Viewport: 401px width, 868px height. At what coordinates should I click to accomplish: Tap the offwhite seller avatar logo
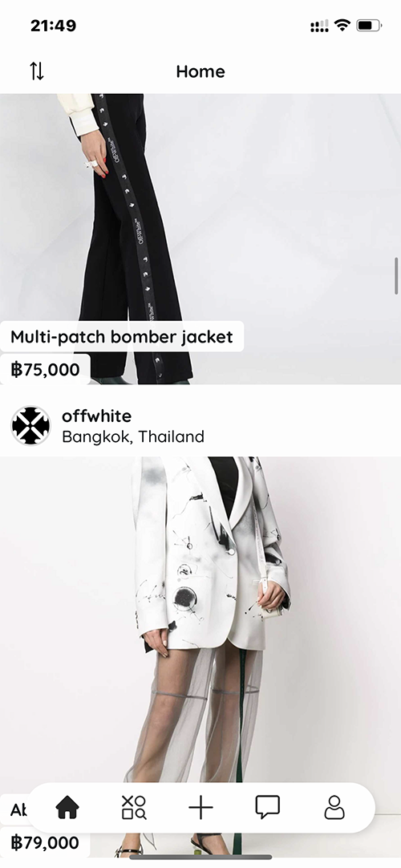click(x=30, y=426)
